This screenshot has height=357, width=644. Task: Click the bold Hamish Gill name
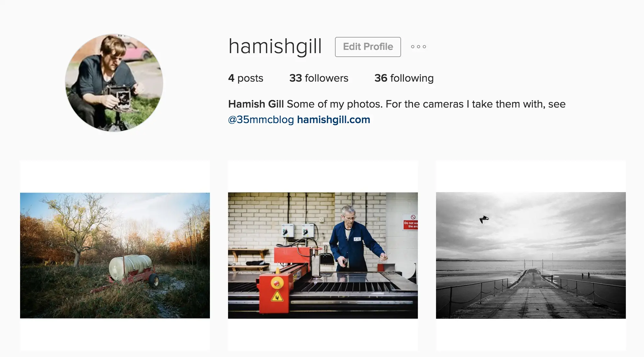(x=256, y=104)
